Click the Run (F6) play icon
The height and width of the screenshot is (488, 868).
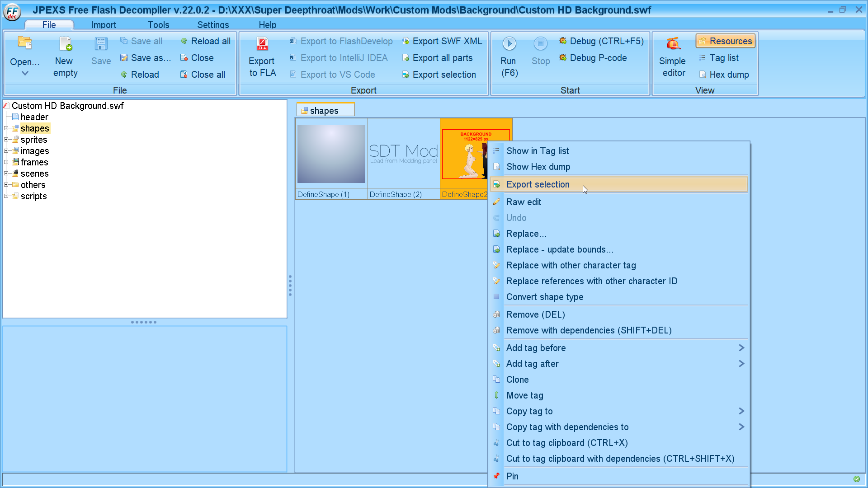509,43
